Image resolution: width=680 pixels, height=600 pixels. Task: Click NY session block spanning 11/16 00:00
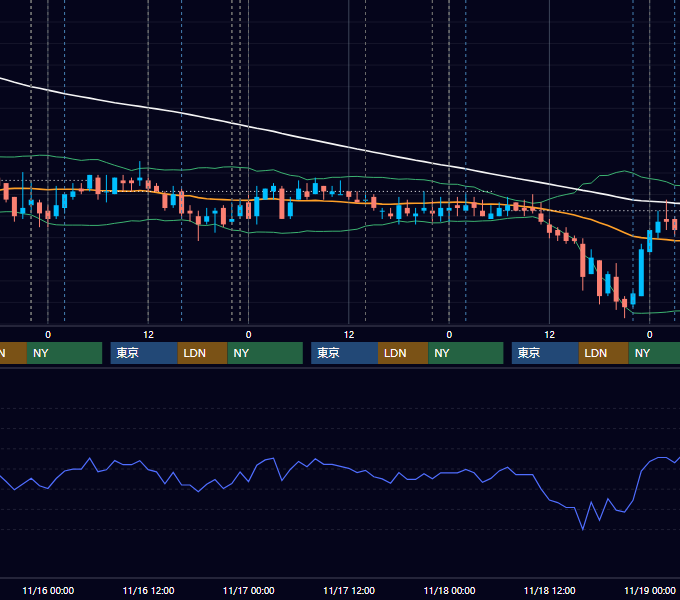64,353
